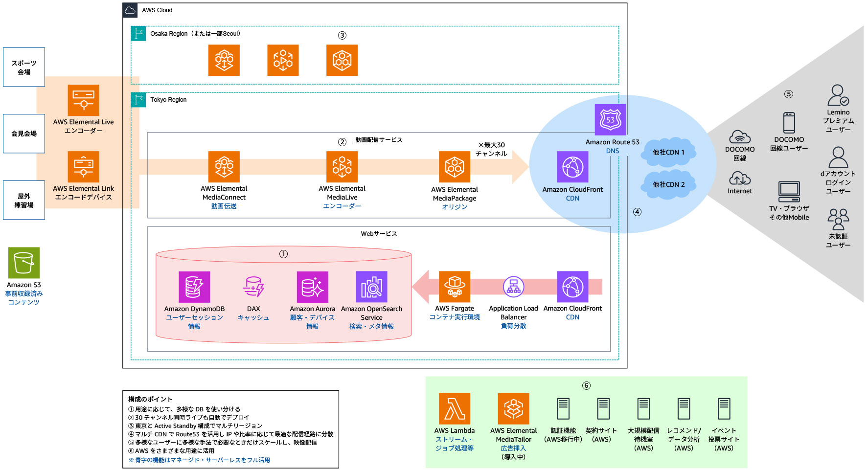Image resolution: width=868 pixels, height=471 pixels.
Task: Click the AWS Fargate icon
Action: (x=455, y=287)
